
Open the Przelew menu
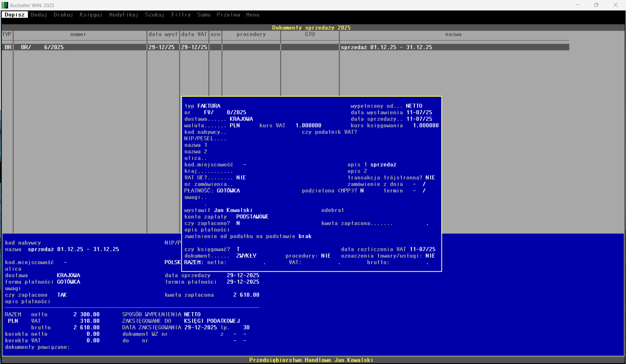coord(228,15)
